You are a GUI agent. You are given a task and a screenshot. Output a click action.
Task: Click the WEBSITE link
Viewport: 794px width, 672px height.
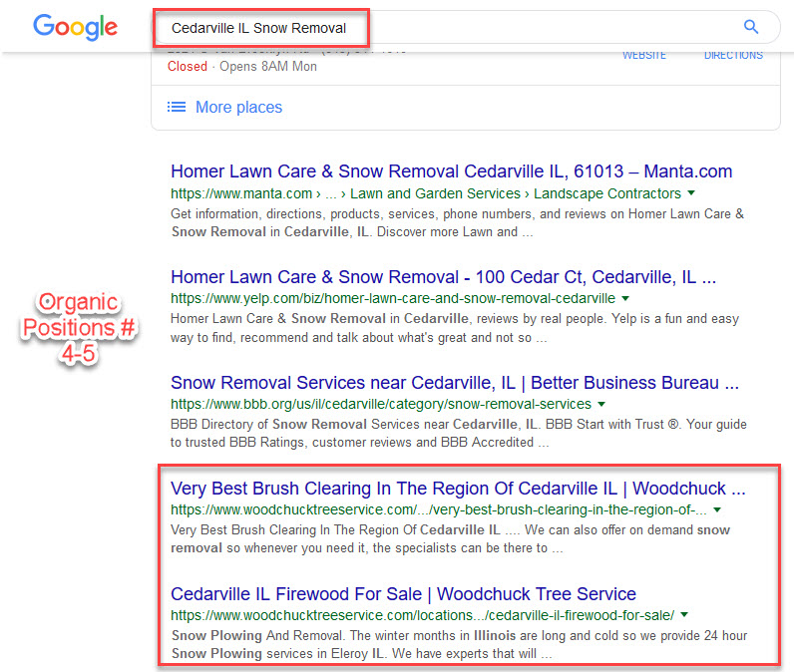point(644,55)
